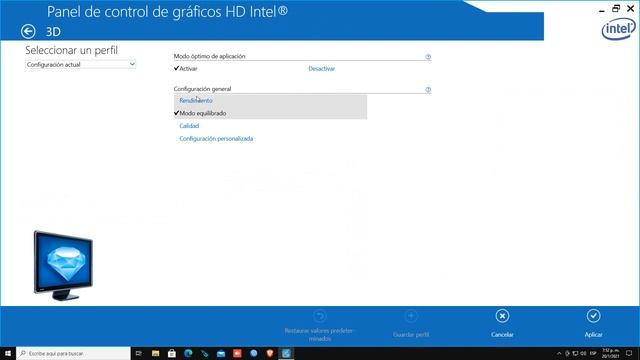Open File Explorer from the taskbar

pyautogui.click(x=156, y=353)
